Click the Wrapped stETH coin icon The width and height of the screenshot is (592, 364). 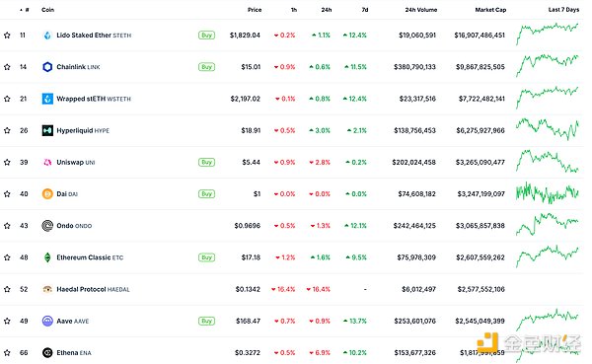pos(47,99)
